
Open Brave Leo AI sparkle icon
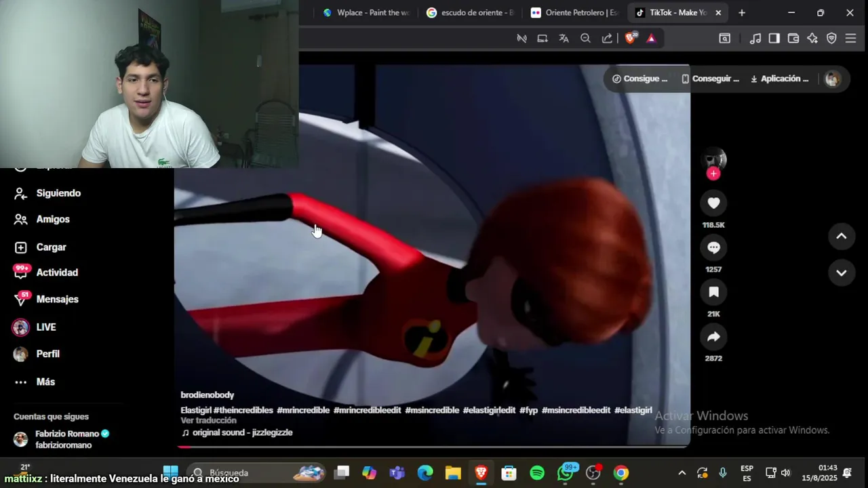click(x=812, y=39)
